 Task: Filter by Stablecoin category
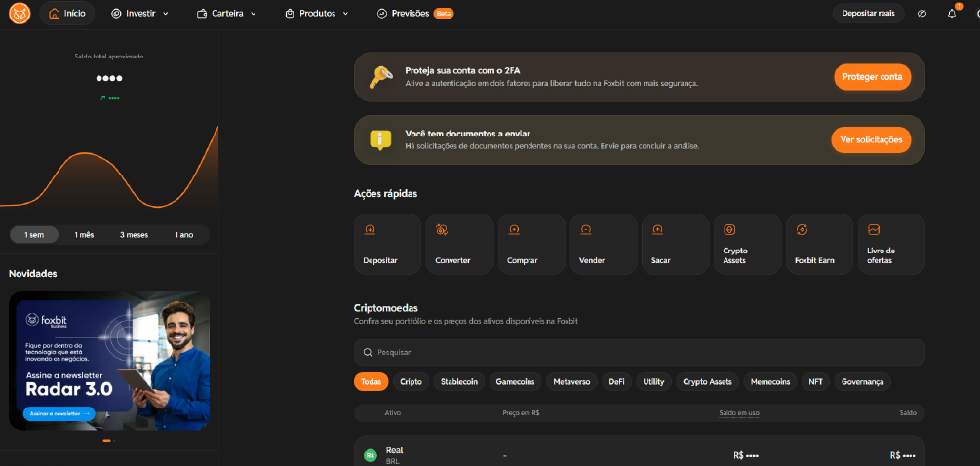pos(459,381)
